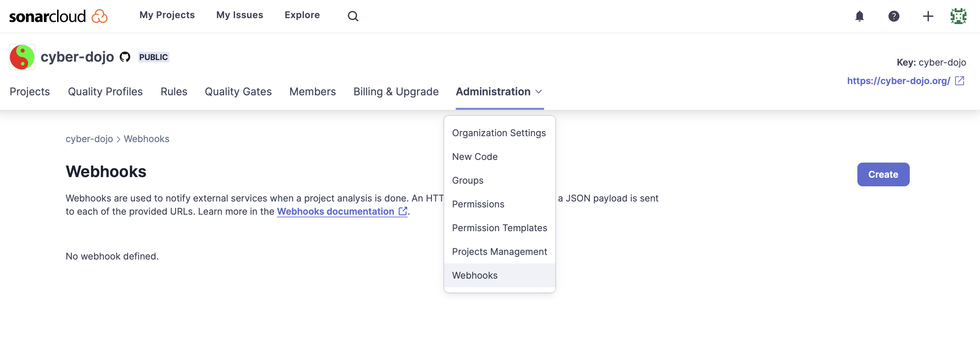Image resolution: width=980 pixels, height=339 pixels.
Task: Collapse the Administration dropdown
Action: pos(499,92)
